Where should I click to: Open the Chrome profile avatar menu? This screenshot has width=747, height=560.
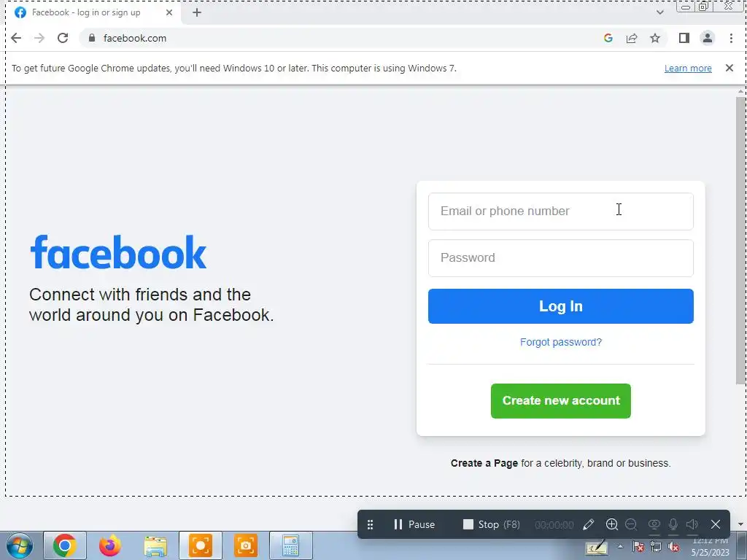point(708,38)
